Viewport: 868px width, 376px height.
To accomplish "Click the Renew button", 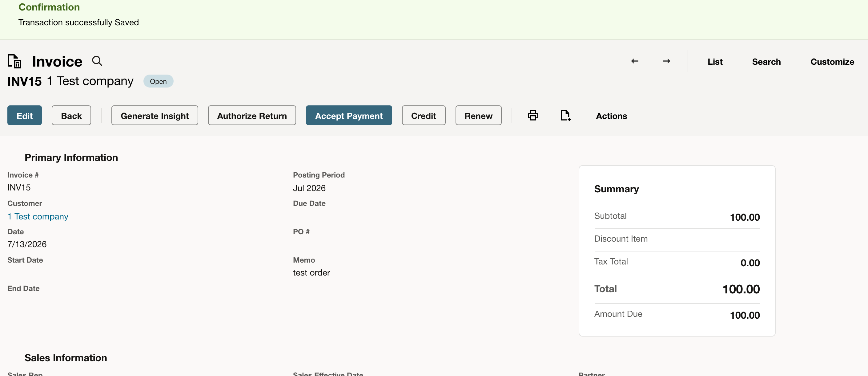I will (x=478, y=116).
